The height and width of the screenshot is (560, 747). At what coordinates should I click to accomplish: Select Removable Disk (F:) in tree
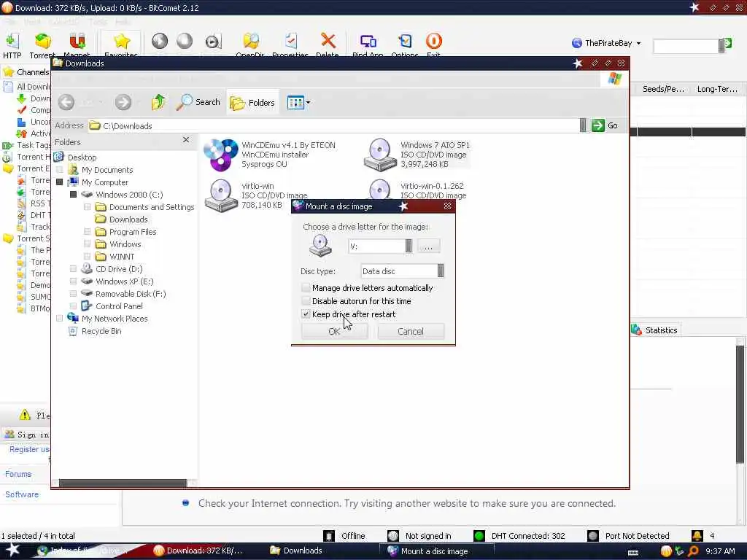pos(131,293)
